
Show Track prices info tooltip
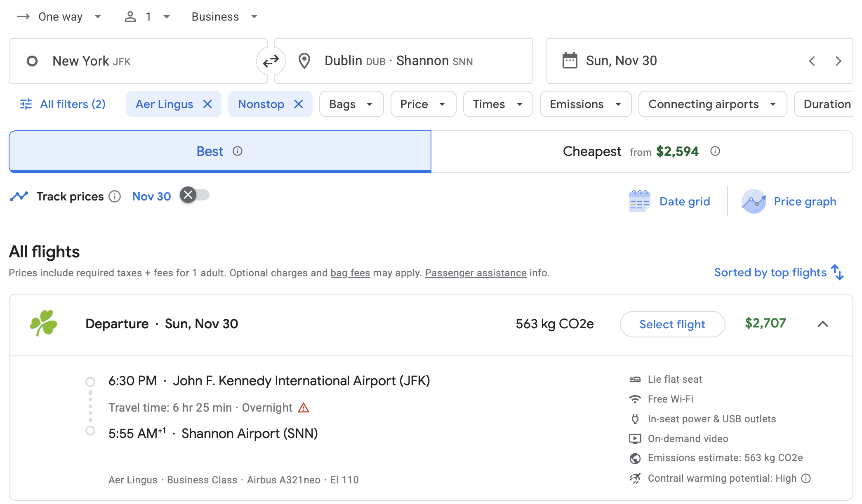[x=115, y=196]
